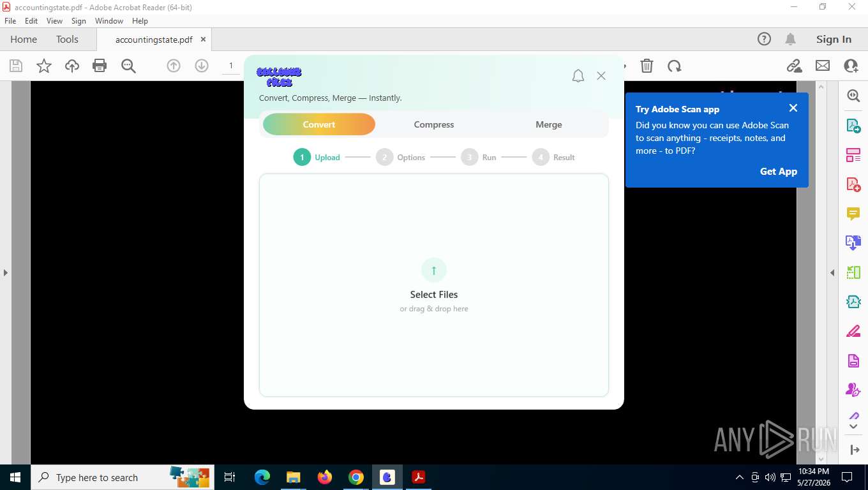The image size is (868, 490).
Task: Open the search tools magnifier in right pane
Action: point(853,96)
